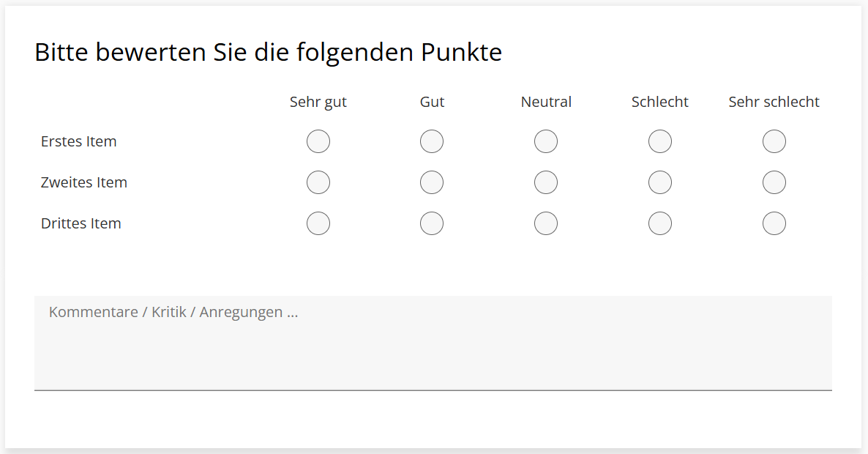
Task: Select Neutral for Drittes Item
Action: pyautogui.click(x=546, y=223)
